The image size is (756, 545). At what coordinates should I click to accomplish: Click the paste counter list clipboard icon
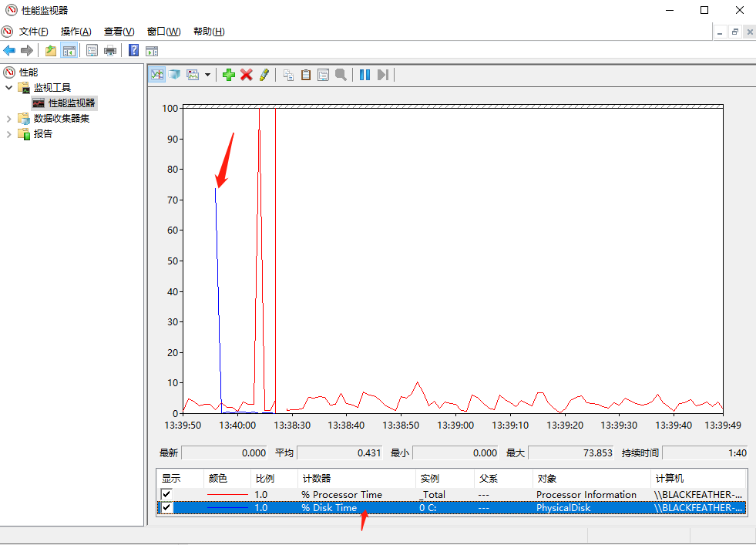coord(306,75)
